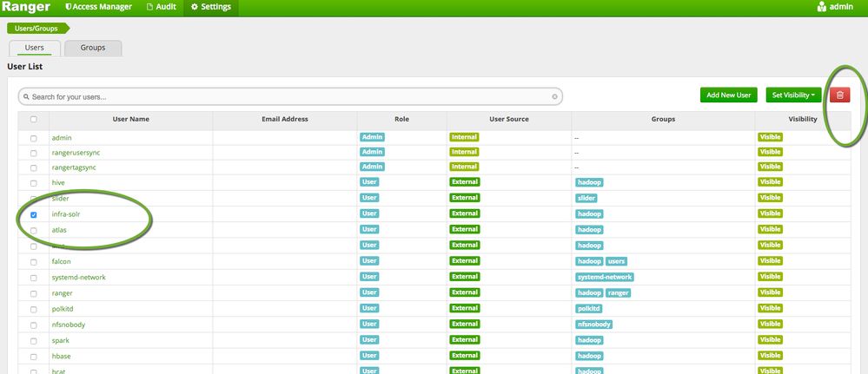This screenshot has height=374, width=868.
Task: Click the Ranger logo
Action: [25, 7]
